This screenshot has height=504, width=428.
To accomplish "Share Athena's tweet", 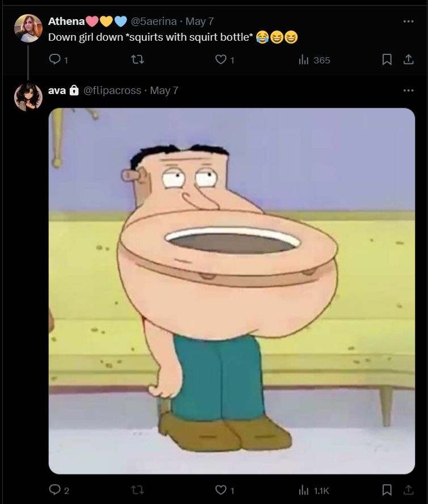I will point(408,59).
